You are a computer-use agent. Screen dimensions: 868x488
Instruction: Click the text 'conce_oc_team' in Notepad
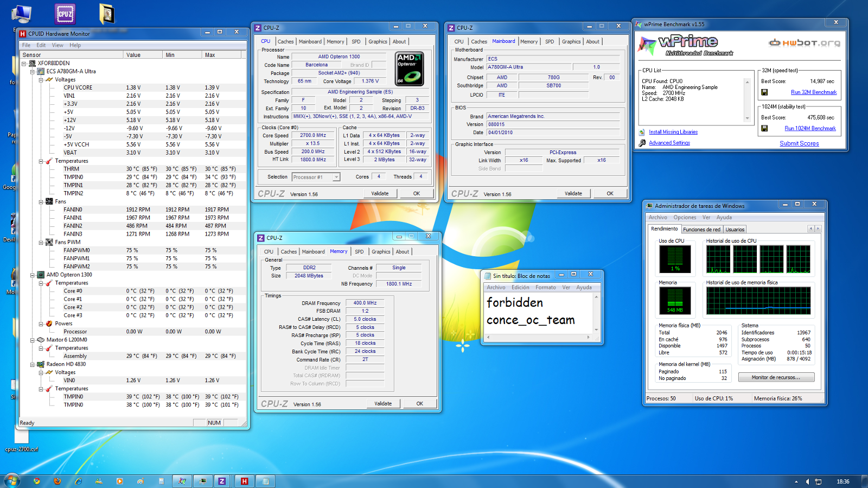coord(531,320)
